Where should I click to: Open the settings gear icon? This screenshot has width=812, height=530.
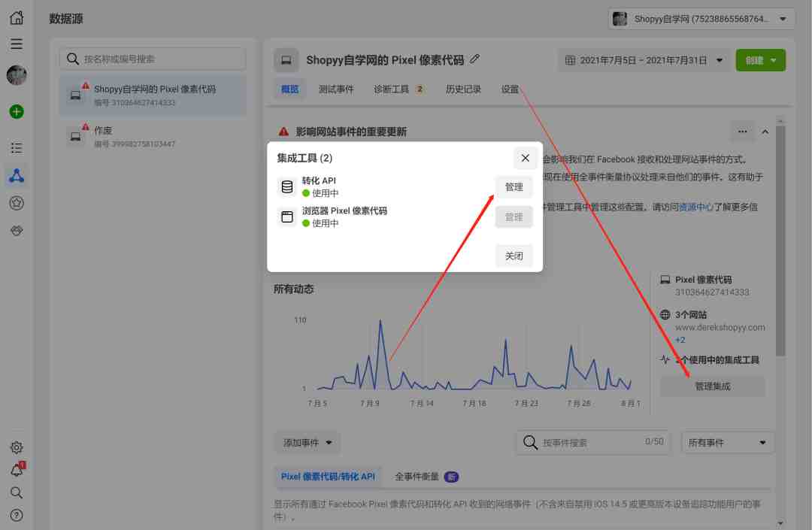(x=17, y=447)
